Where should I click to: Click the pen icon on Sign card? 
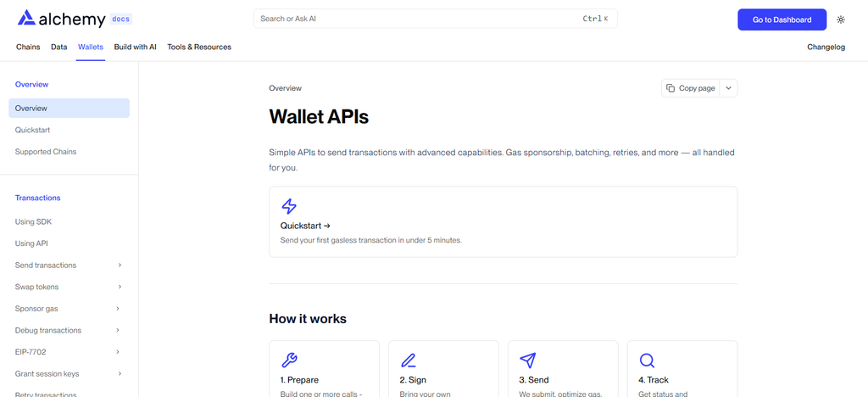click(x=409, y=361)
